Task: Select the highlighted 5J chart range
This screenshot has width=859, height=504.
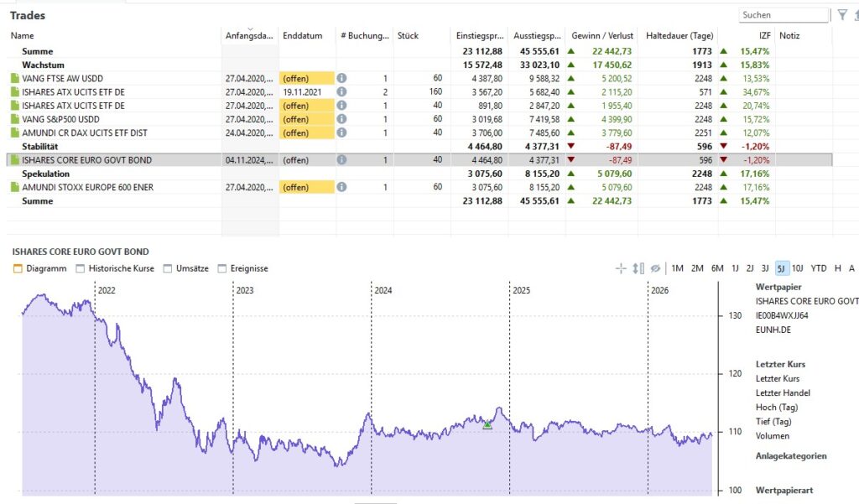Action: point(781,268)
